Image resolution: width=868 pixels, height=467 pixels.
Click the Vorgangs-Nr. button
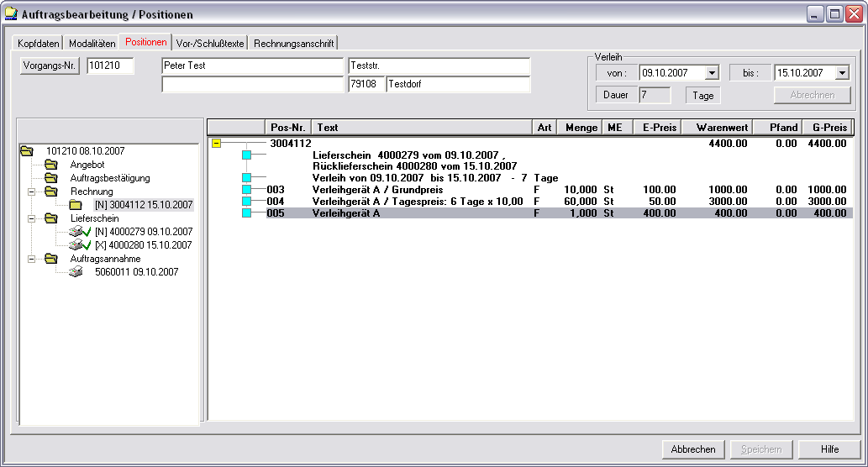click(50, 67)
